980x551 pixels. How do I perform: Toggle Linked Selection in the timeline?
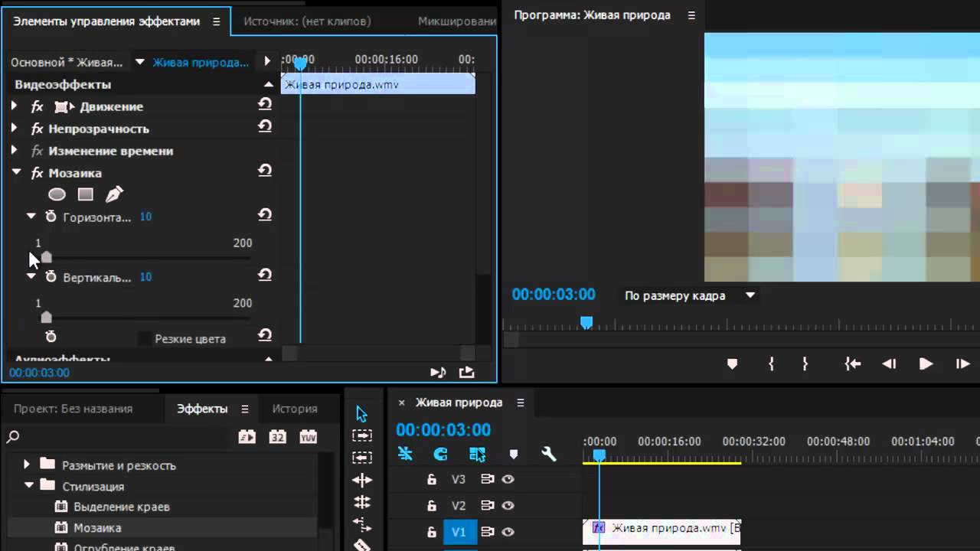pyautogui.click(x=477, y=454)
